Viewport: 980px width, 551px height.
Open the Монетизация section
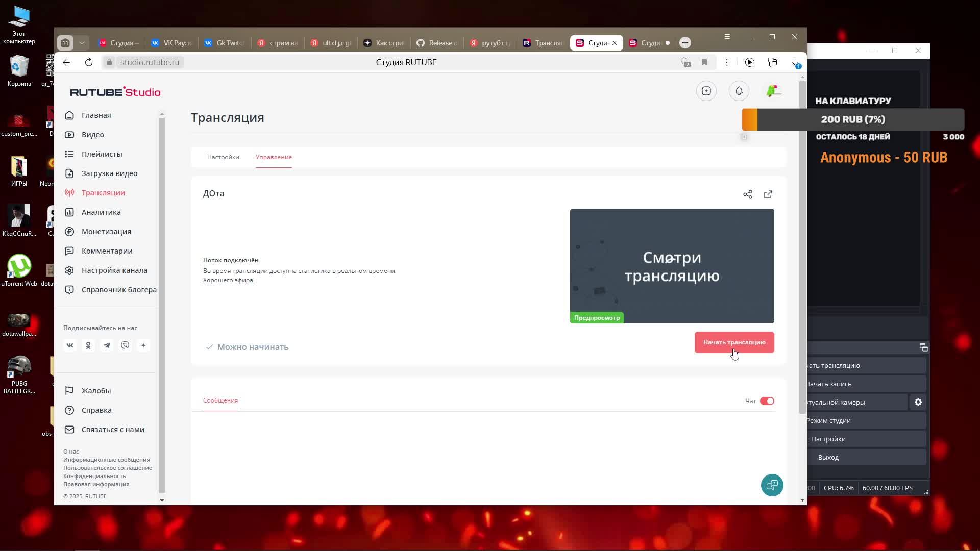pos(106,232)
